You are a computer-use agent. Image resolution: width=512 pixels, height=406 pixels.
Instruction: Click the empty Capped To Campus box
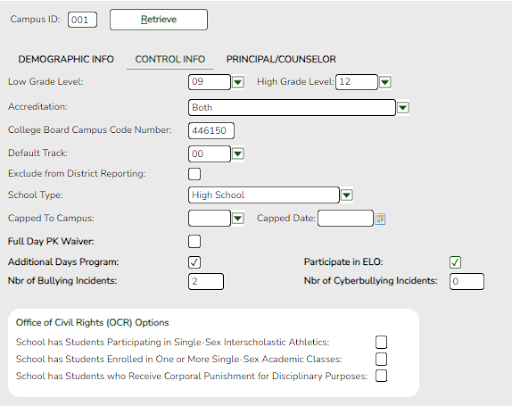point(209,218)
